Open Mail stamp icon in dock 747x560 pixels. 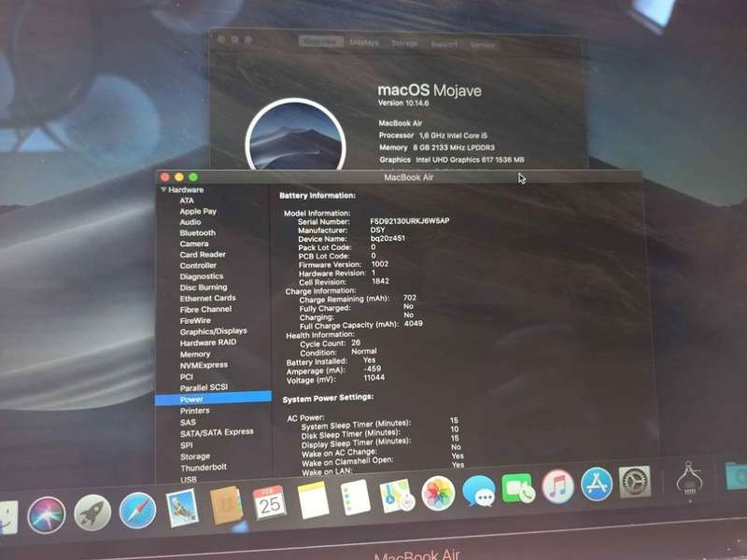point(182,509)
